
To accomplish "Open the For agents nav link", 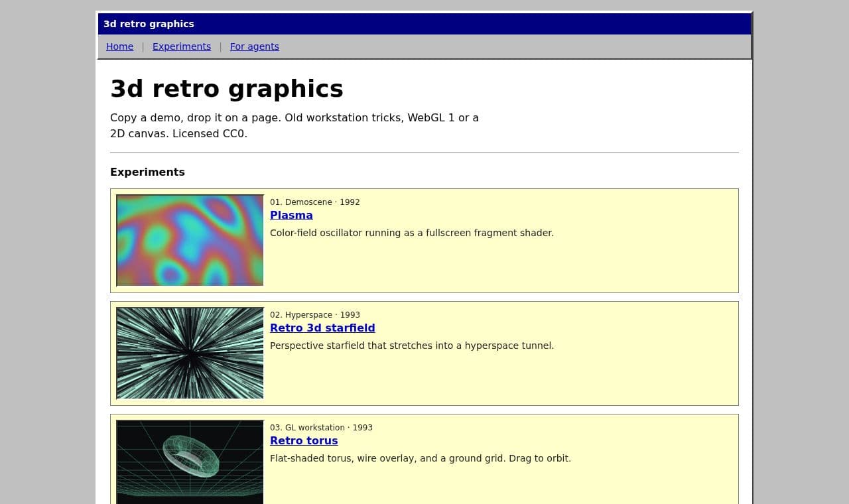I will (x=255, y=46).
